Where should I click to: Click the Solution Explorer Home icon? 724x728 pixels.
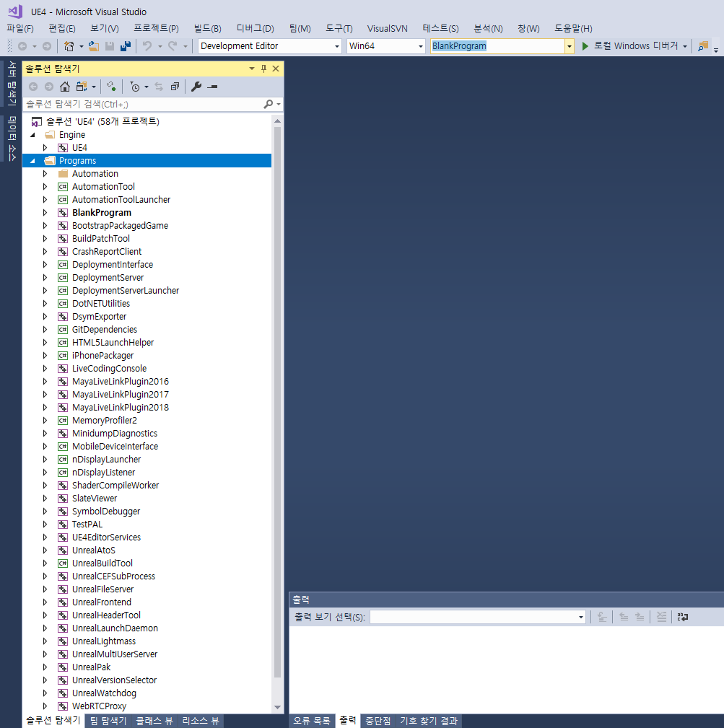click(65, 87)
